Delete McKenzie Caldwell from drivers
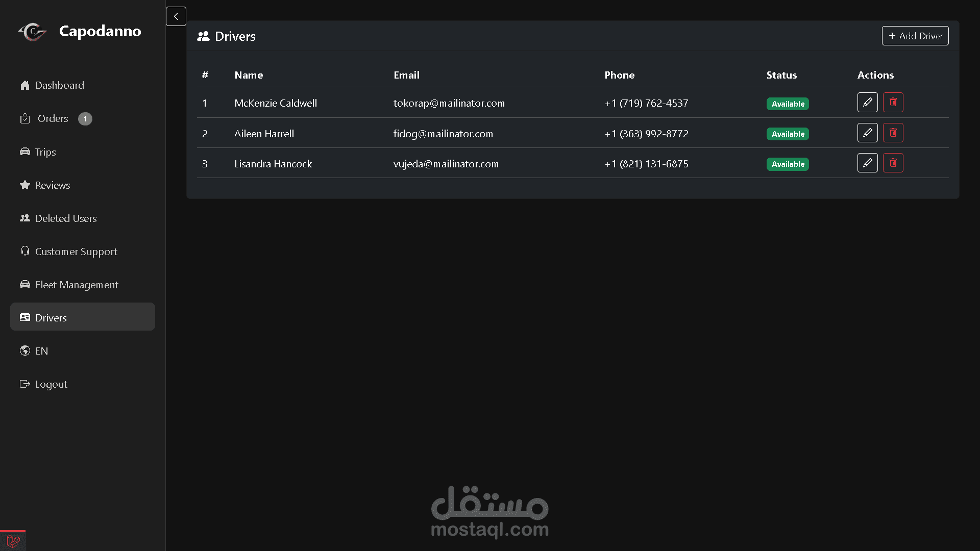Image resolution: width=980 pixels, height=551 pixels. click(x=893, y=103)
